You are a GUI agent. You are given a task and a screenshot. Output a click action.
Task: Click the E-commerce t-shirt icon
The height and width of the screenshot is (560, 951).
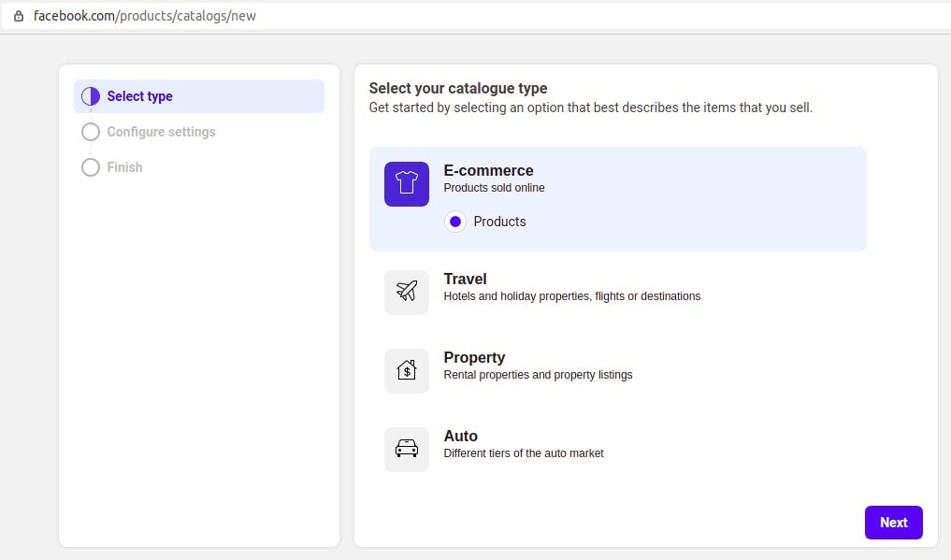point(407,183)
